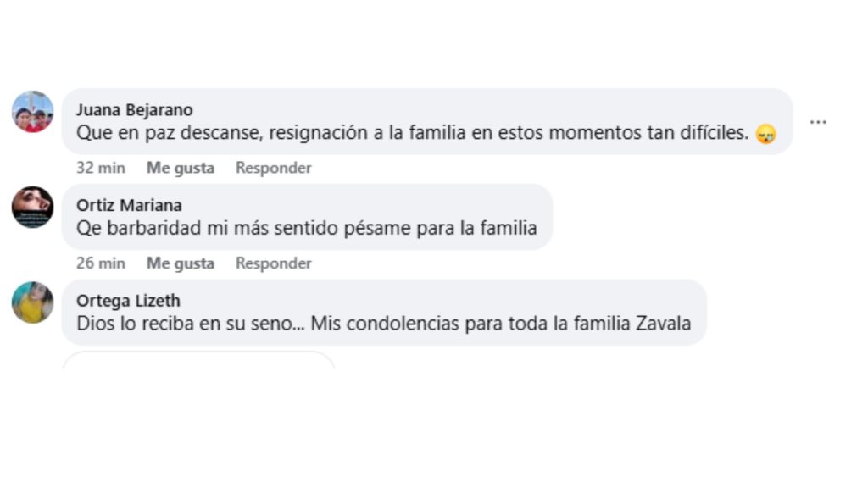
Task: Open Juana Bejarano's profile by clicking her name
Action: [x=137, y=109]
